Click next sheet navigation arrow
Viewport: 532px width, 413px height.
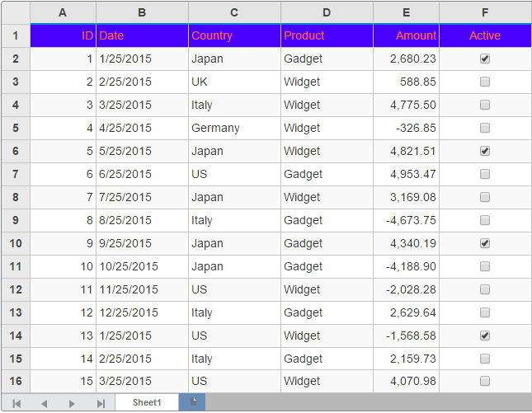(73, 403)
